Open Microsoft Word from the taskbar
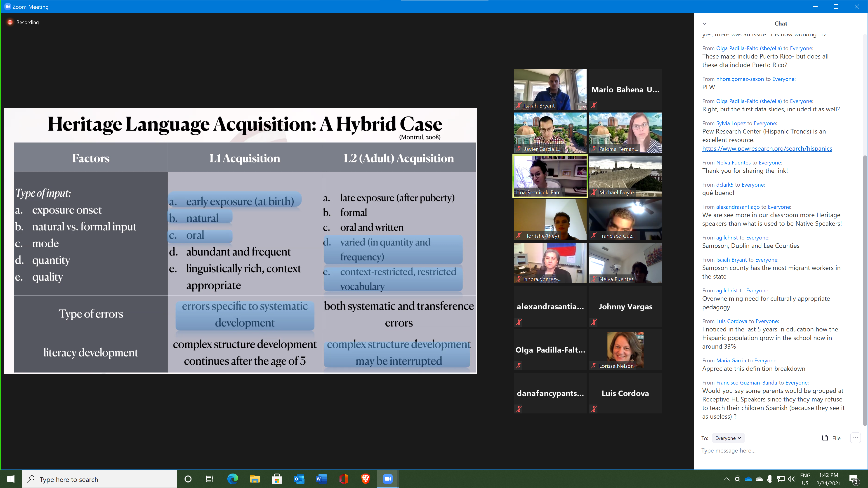The width and height of the screenshot is (868, 488). coord(321,479)
